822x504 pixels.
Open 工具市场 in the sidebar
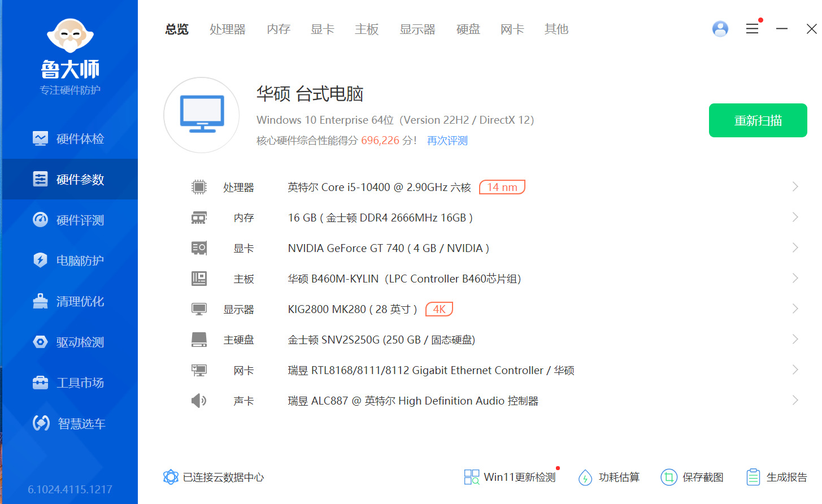click(x=69, y=383)
